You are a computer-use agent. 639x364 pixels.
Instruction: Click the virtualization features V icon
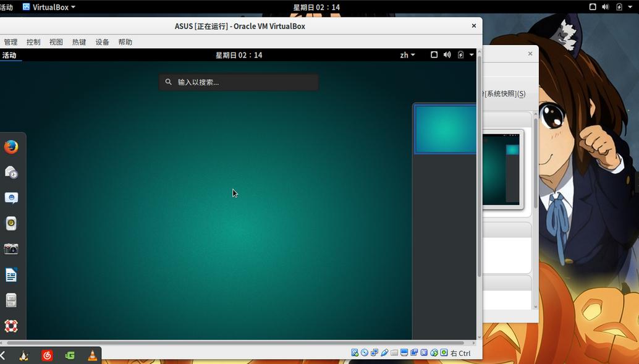pos(424,353)
